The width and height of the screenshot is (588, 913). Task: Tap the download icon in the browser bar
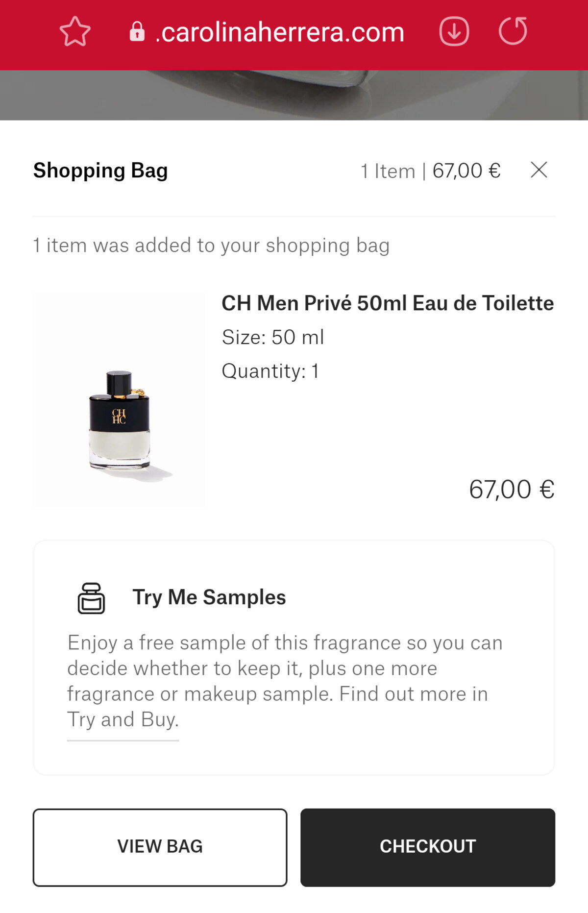[x=454, y=32]
